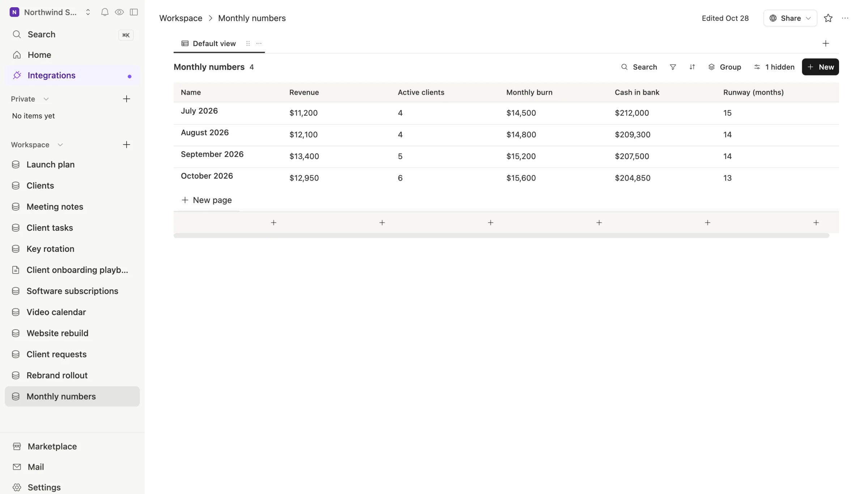The height and width of the screenshot is (494, 868).
Task: Open the workspace switcher arrows beside Northwind
Action: coord(88,12)
